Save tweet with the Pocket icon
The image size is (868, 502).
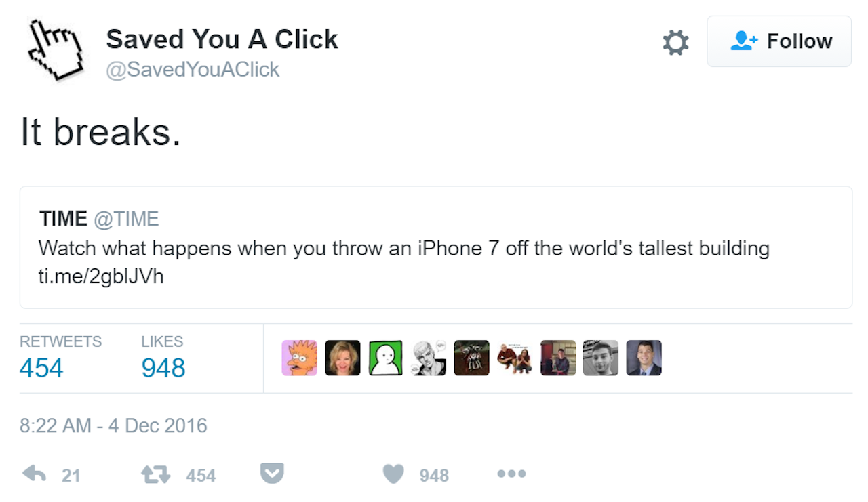point(272,473)
